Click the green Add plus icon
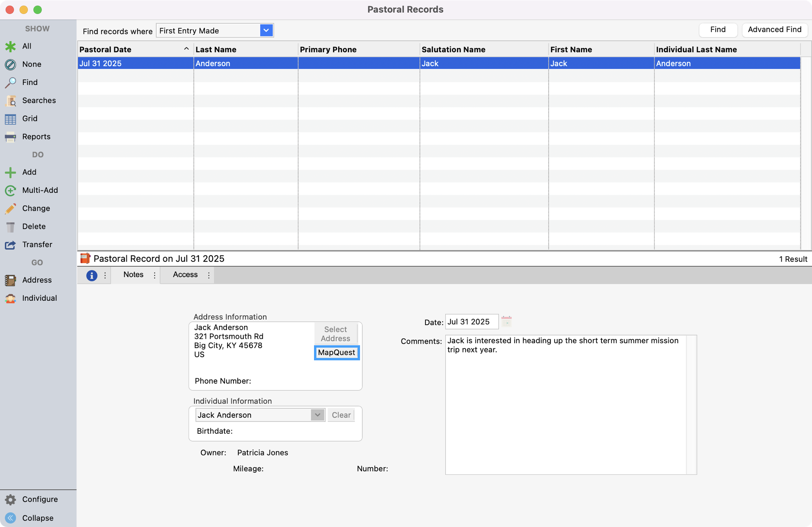This screenshot has width=812, height=527. (x=11, y=172)
